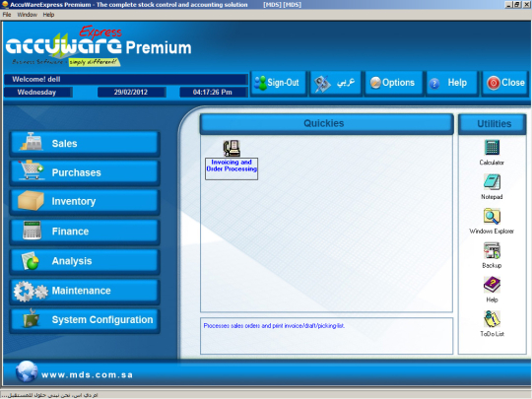Click the calculator icon on Finance

point(32,231)
